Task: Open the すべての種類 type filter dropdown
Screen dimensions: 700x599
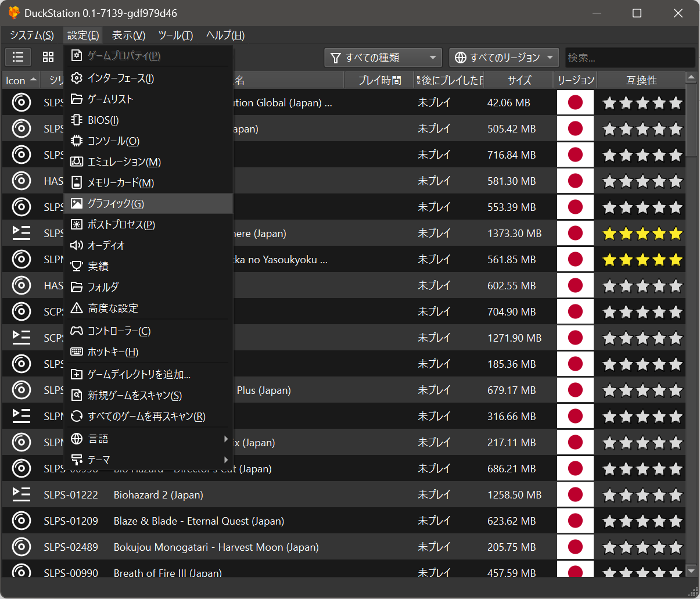Action: point(383,58)
